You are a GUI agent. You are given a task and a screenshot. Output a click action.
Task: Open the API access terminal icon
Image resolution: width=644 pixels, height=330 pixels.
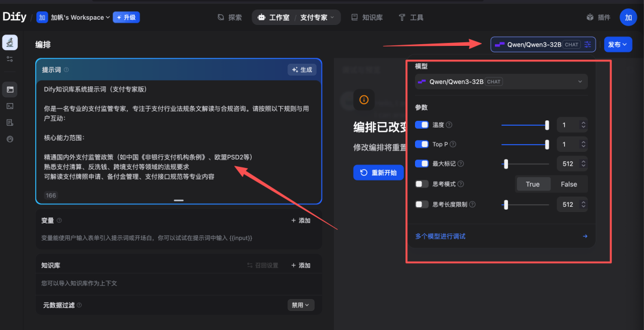click(x=10, y=106)
